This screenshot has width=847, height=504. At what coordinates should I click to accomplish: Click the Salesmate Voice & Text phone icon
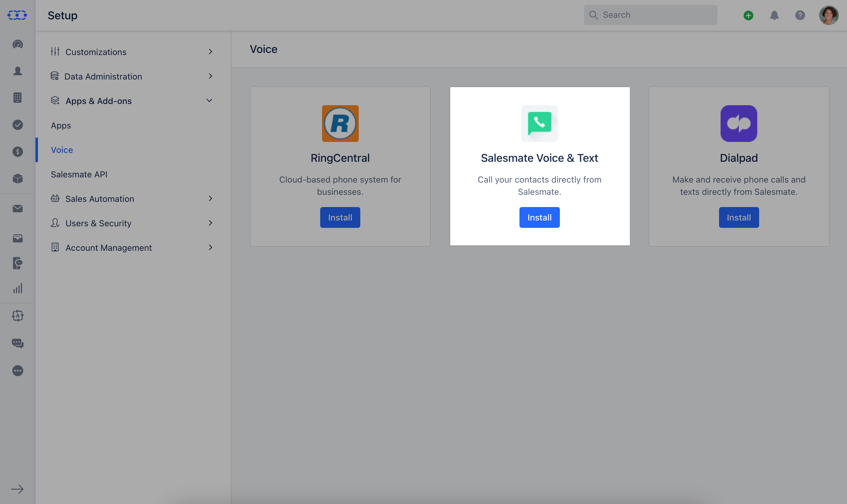[x=539, y=123]
